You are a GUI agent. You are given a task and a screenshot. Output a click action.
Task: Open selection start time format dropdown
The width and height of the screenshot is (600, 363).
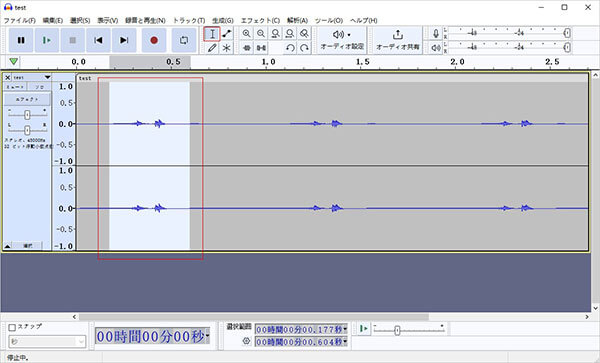click(x=345, y=329)
